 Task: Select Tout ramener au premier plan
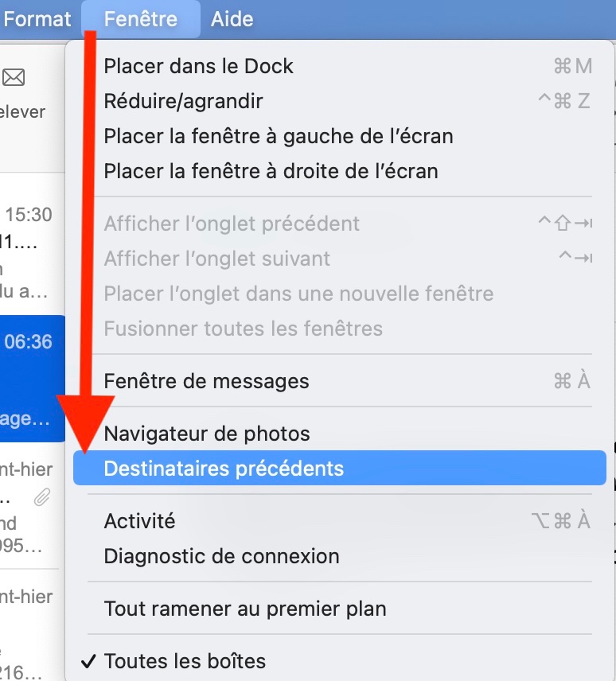click(245, 609)
